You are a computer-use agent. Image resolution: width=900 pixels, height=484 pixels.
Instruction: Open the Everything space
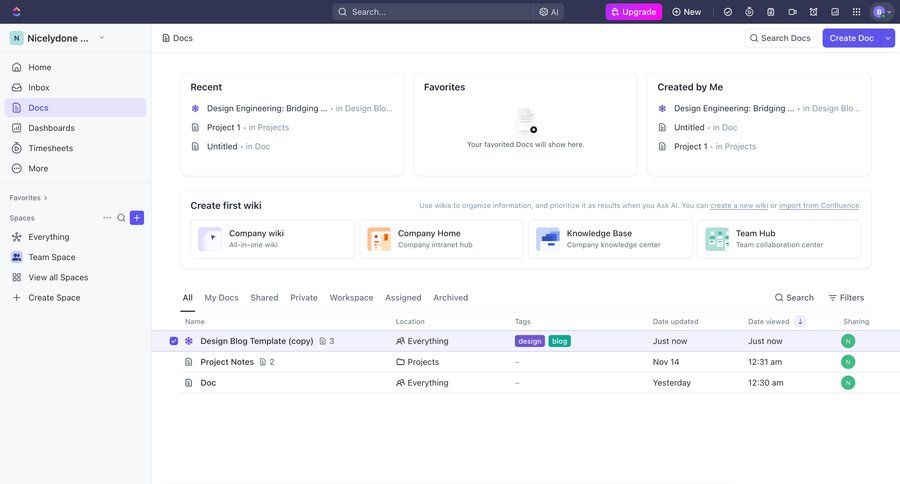76,237
